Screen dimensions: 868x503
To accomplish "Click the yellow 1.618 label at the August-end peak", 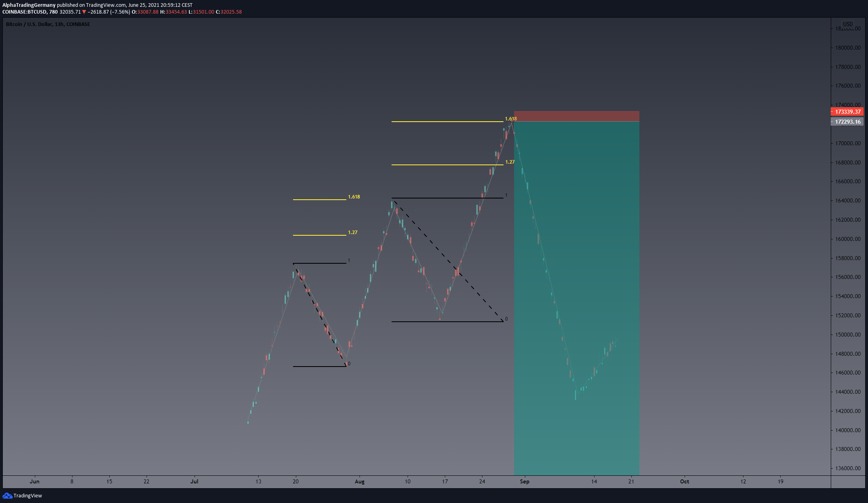I will pyautogui.click(x=511, y=119).
